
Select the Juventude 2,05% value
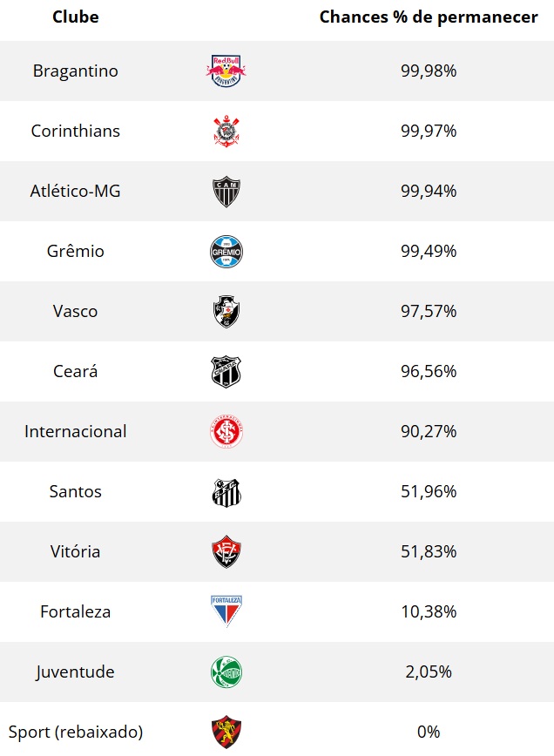tap(428, 672)
